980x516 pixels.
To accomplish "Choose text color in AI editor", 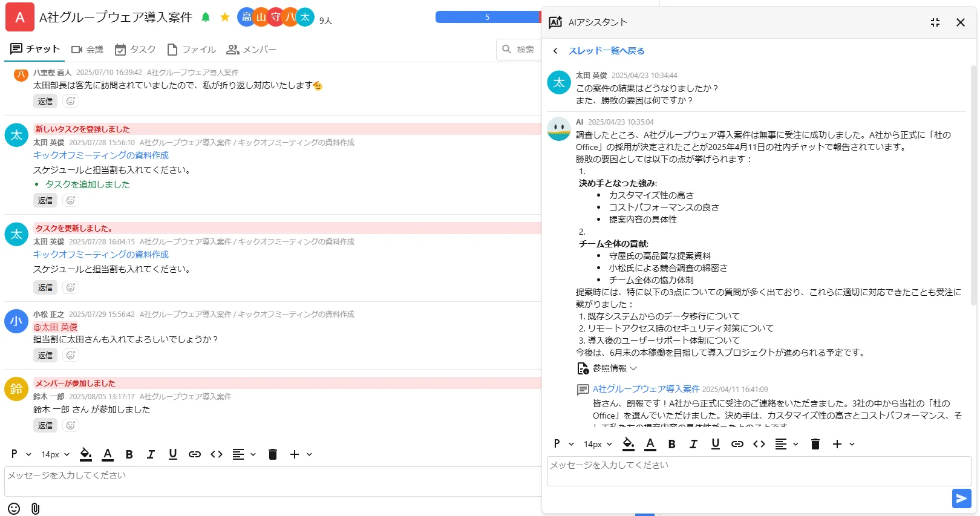I will (650, 444).
